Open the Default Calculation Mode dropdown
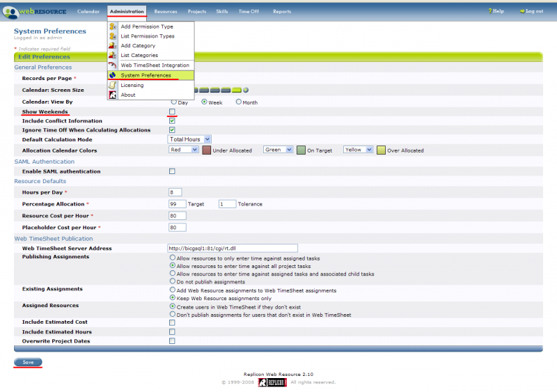 pos(189,139)
